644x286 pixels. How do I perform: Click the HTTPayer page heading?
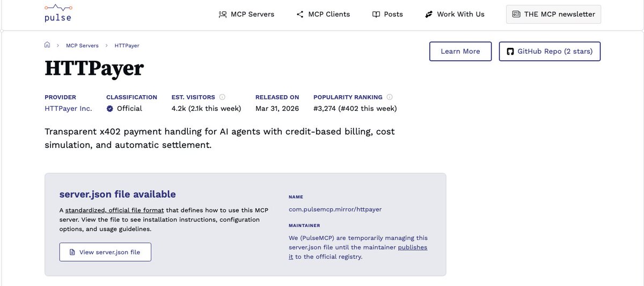94,68
